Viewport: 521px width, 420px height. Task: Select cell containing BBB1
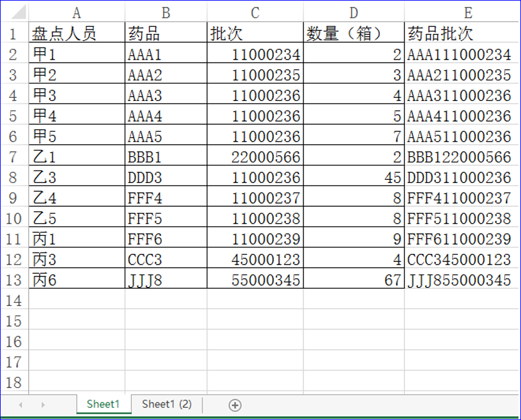pyautogui.click(x=166, y=157)
